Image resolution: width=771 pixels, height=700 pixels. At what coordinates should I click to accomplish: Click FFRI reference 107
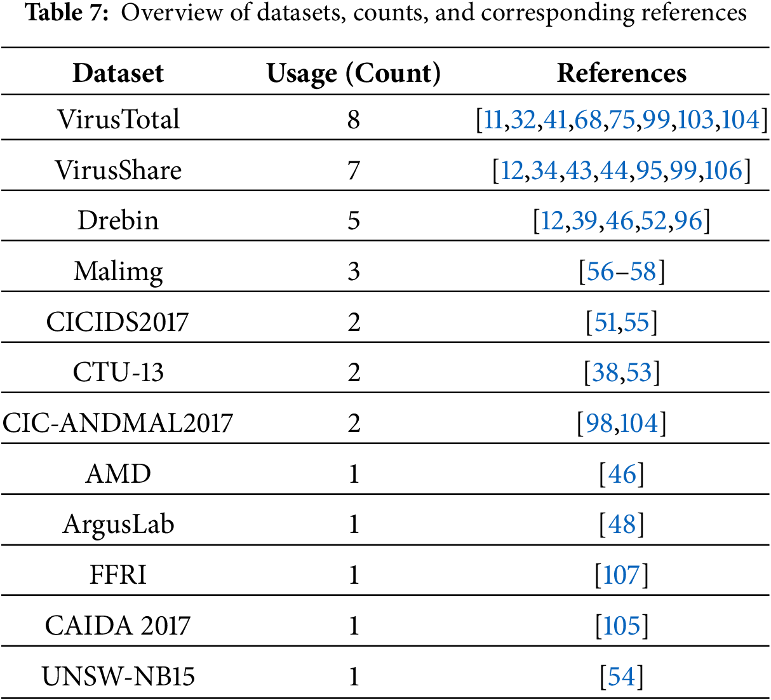pyautogui.click(x=622, y=575)
